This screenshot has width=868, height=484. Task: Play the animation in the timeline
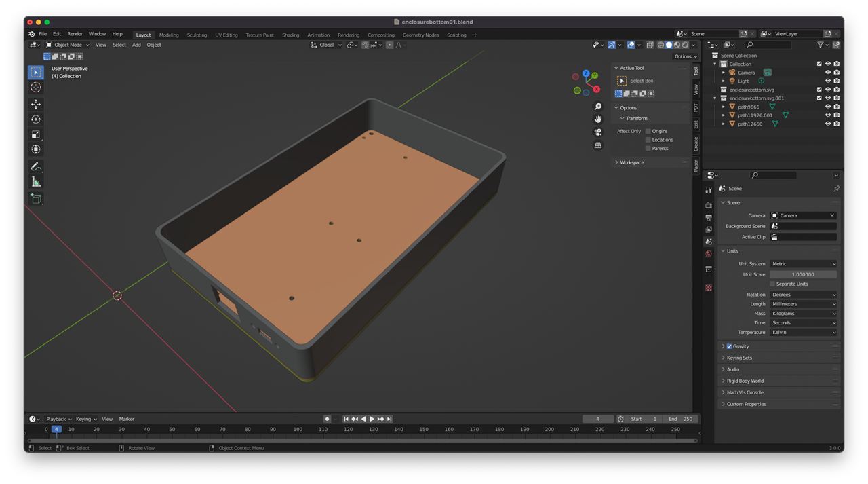372,419
